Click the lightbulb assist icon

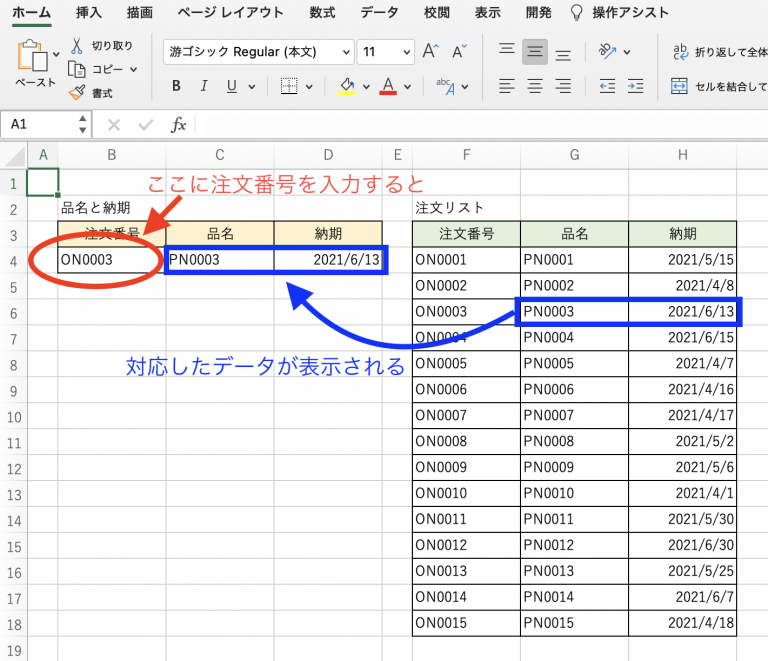click(x=577, y=13)
